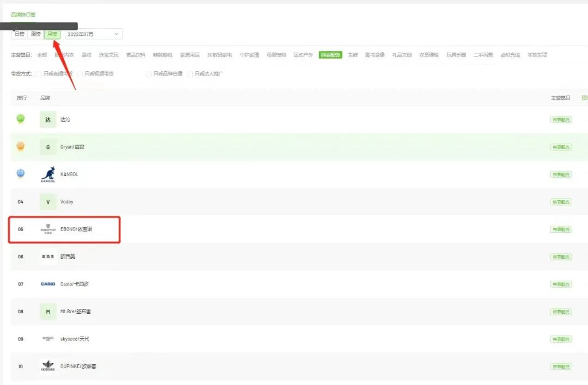Screen dimensions: 588x385
Task: Click the brand name Vodoy
Action: tap(67, 202)
